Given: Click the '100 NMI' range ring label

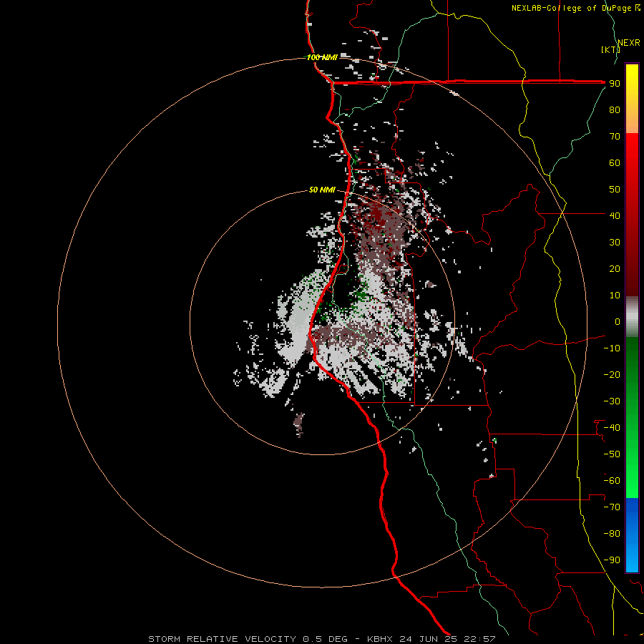Looking at the screenshot, I should click(x=322, y=57).
